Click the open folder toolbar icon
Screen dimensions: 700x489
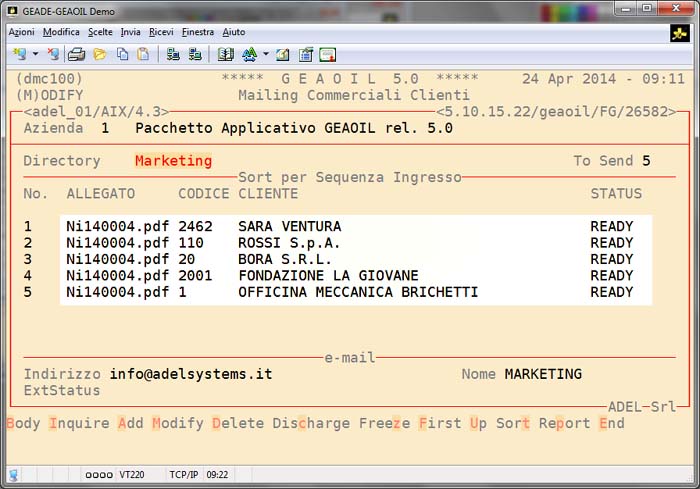point(100,54)
